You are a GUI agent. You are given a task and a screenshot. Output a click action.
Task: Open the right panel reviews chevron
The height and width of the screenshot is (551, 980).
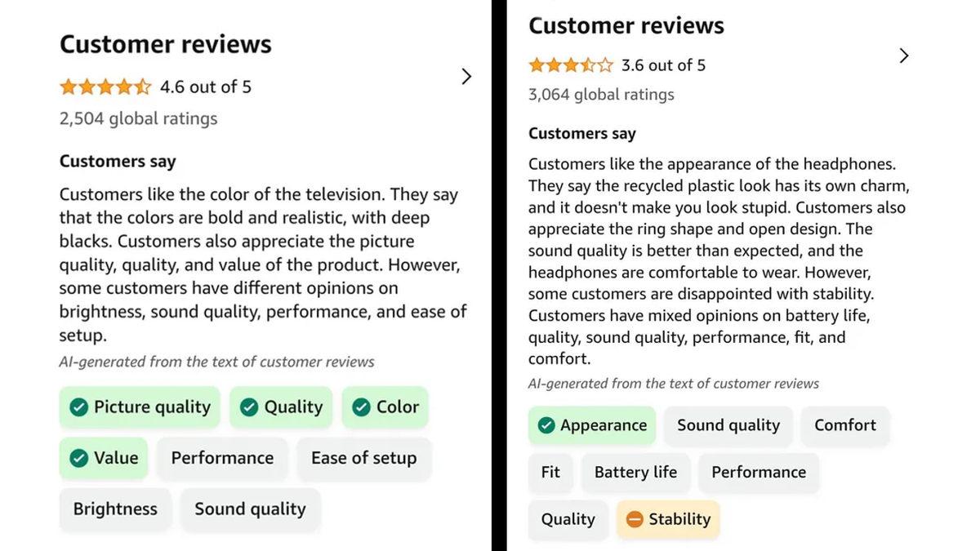[x=903, y=56]
